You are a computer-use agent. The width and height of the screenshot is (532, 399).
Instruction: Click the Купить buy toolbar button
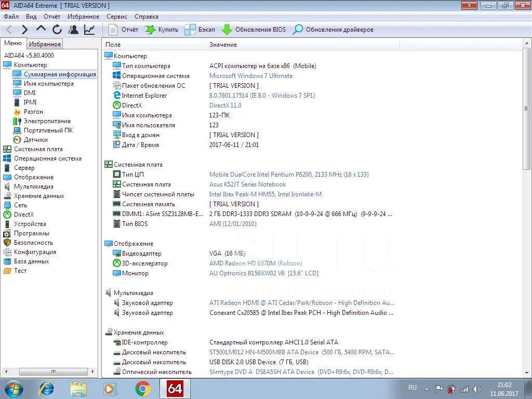pos(162,30)
